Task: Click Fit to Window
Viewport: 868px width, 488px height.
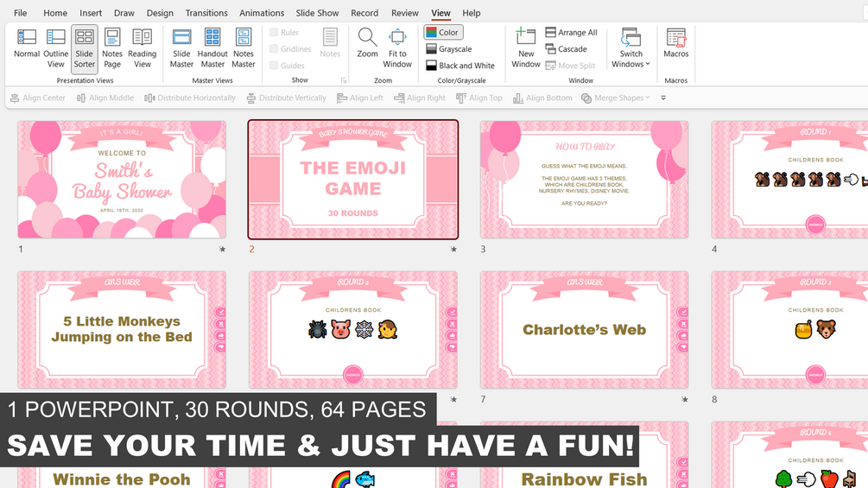Action: coord(397,48)
